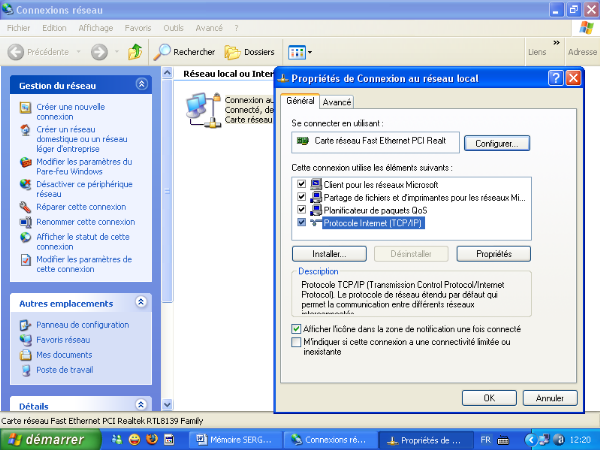Open the view mode icon in toolbar
Image resolution: width=600 pixels, height=450 pixels.
point(297,52)
